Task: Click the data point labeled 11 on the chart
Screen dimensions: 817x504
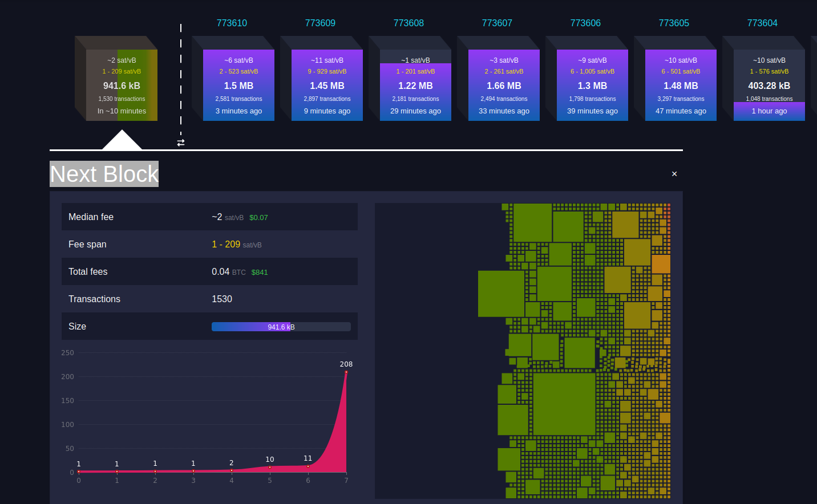Action: (x=308, y=466)
